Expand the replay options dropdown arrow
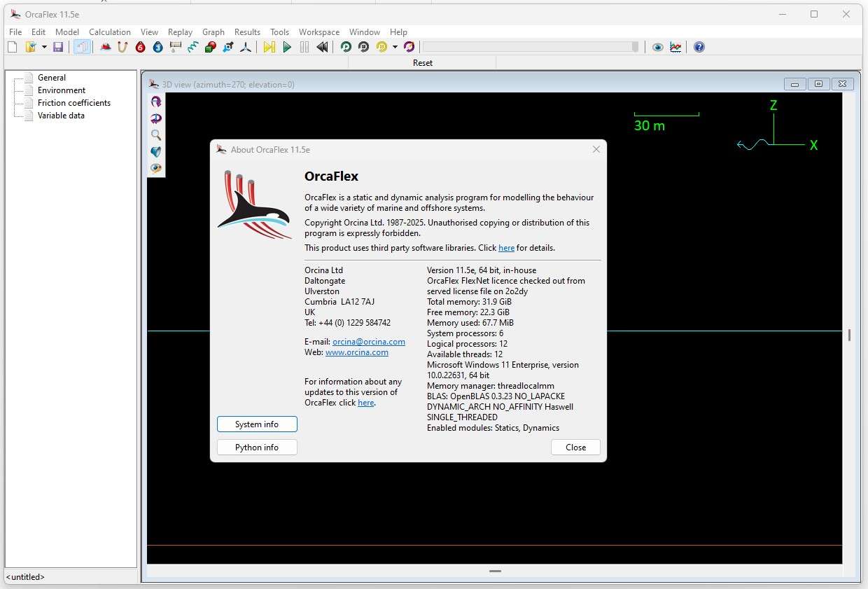 pyautogui.click(x=395, y=47)
